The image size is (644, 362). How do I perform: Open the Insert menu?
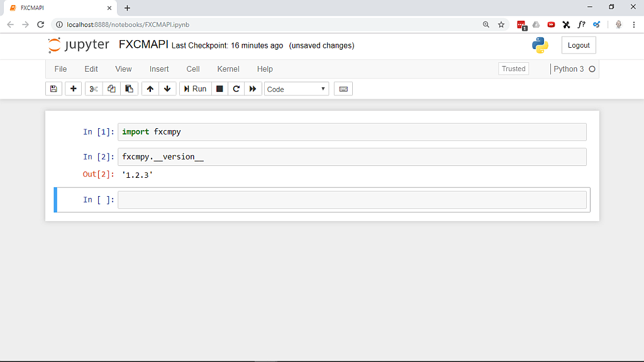coord(159,69)
